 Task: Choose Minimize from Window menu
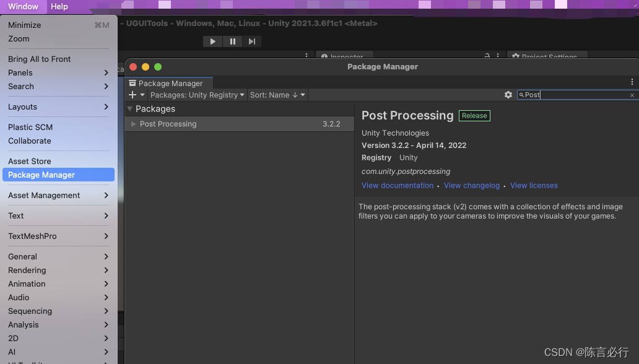[59, 25]
